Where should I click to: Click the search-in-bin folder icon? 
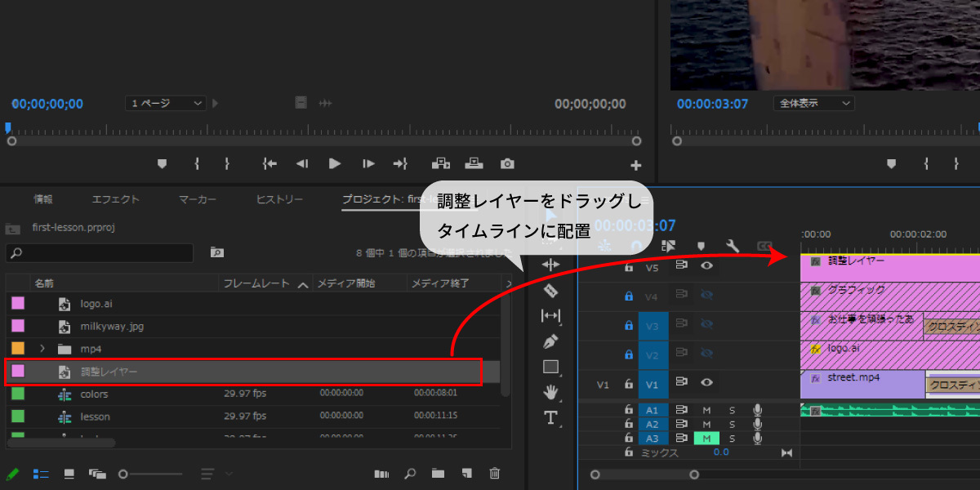pyautogui.click(x=216, y=252)
